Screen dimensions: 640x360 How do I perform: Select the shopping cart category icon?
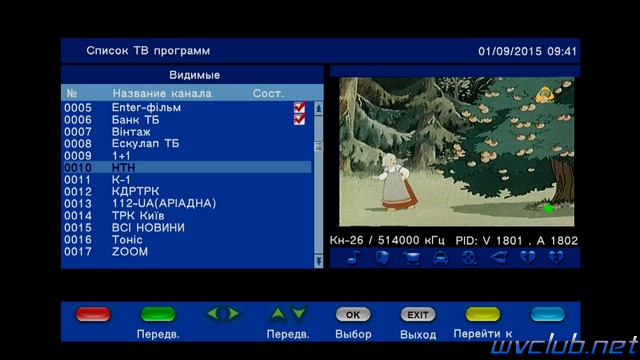[411, 258]
